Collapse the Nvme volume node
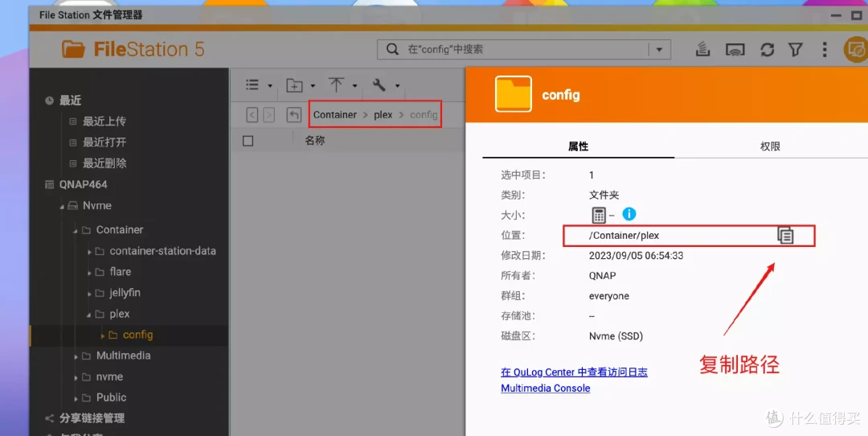 point(62,207)
